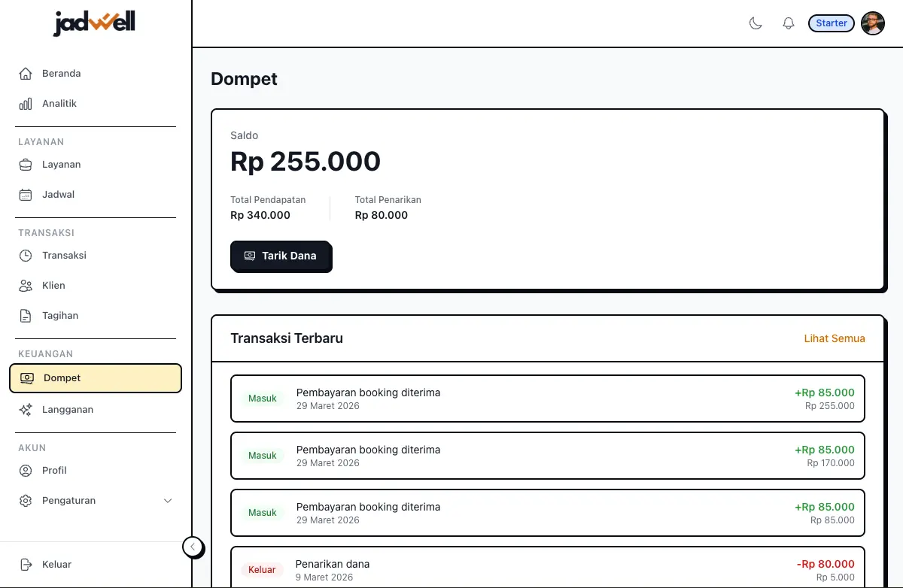Viewport: 903px width, 588px height.
Task: Open the Penarikan dana transaction row
Action: (547, 568)
